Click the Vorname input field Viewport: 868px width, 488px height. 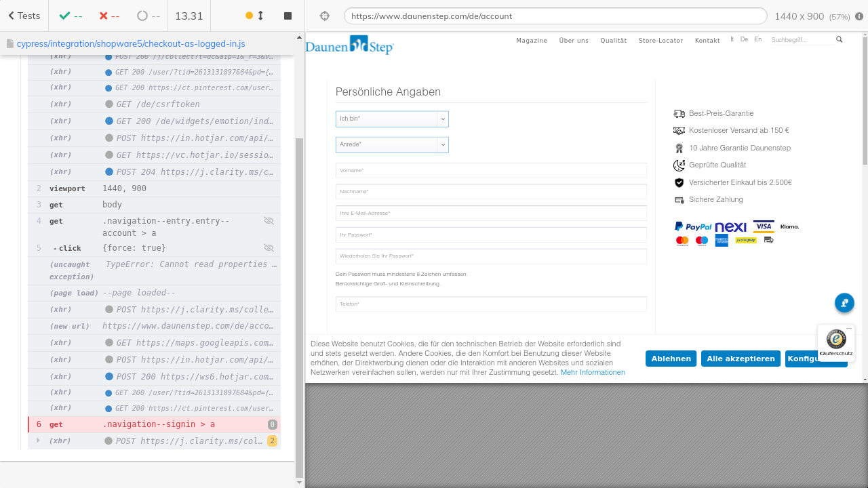[x=491, y=170]
